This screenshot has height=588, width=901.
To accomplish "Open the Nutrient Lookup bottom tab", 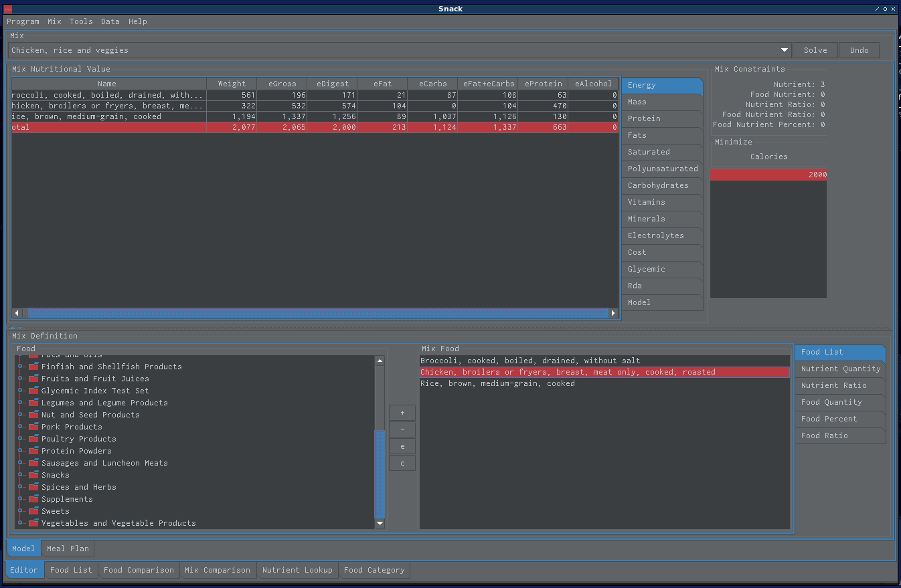I will pos(297,570).
